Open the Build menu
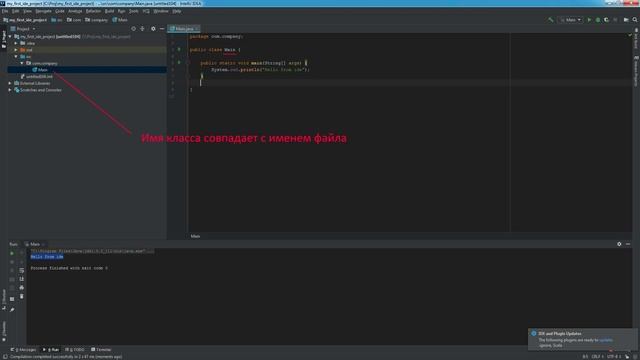640x360 pixels. (109, 11)
